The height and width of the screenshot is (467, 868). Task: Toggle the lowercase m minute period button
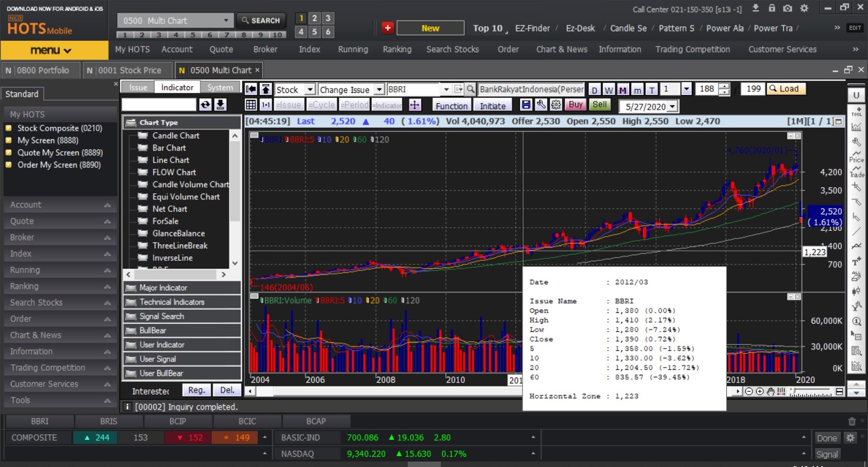[637, 90]
